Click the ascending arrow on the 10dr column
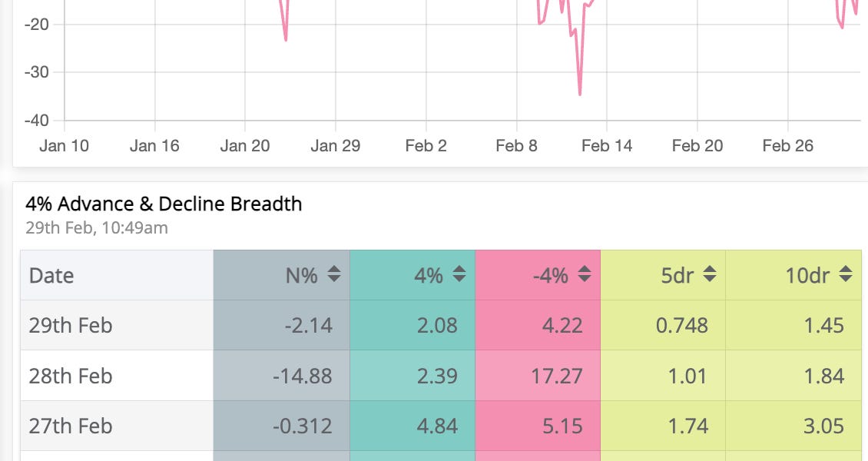This screenshot has height=461, width=868. (x=845, y=270)
